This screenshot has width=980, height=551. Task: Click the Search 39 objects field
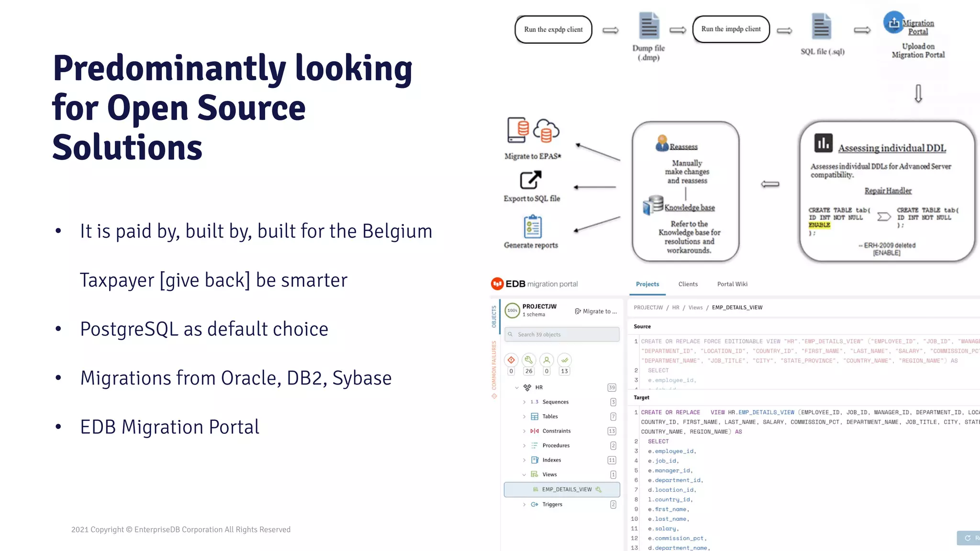click(x=562, y=335)
